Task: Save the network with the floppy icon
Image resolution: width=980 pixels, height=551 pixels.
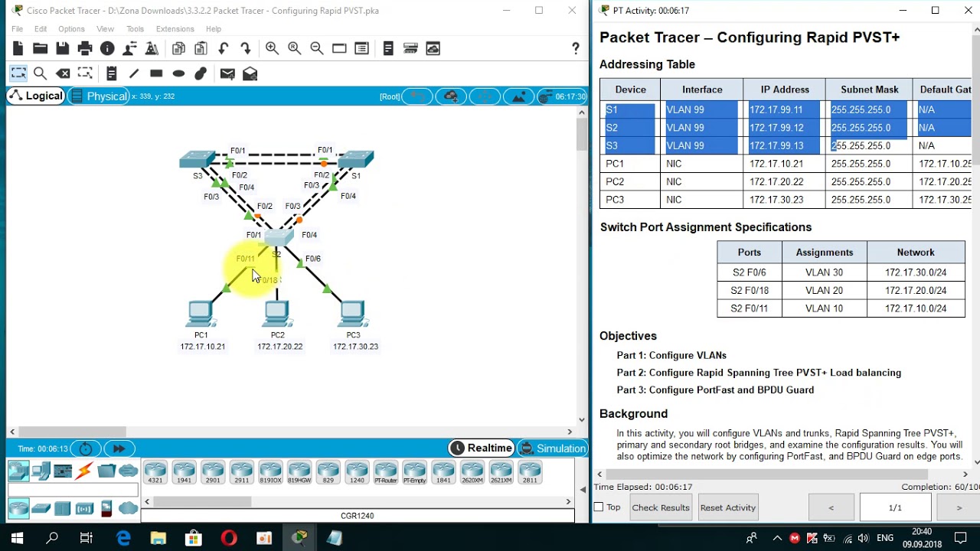Action: coord(63,49)
